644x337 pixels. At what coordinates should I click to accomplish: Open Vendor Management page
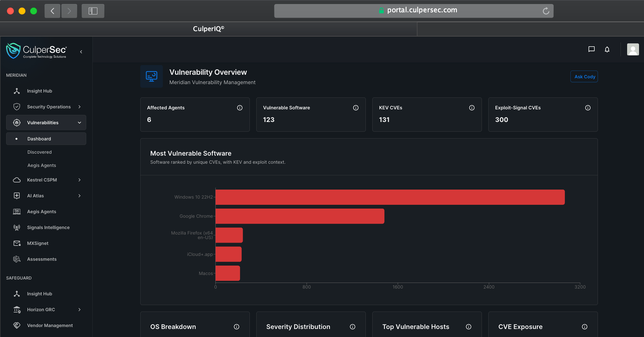coord(46,325)
